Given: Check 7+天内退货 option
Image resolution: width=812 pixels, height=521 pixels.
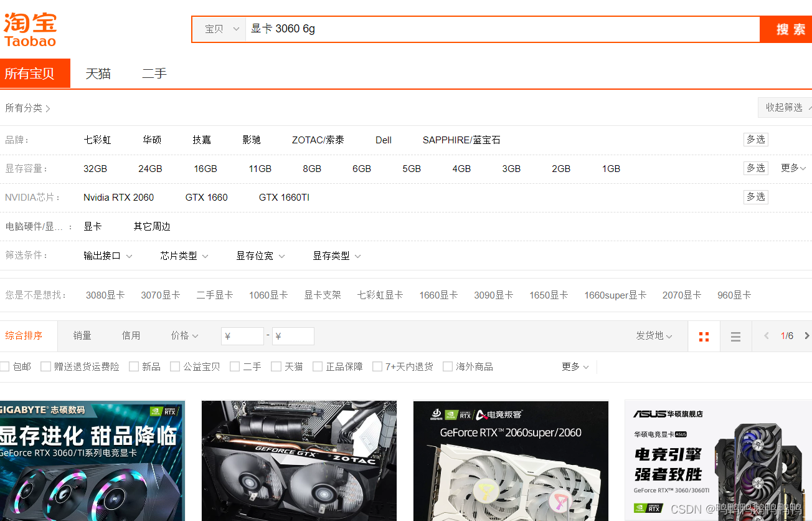Looking at the screenshot, I should pyautogui.click(x=377, y=366).
